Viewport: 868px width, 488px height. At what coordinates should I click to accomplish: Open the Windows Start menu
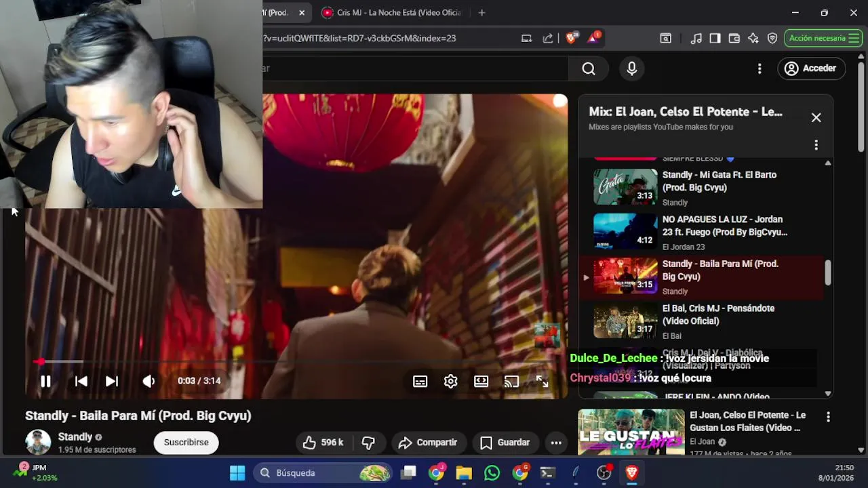pos(237,473)
